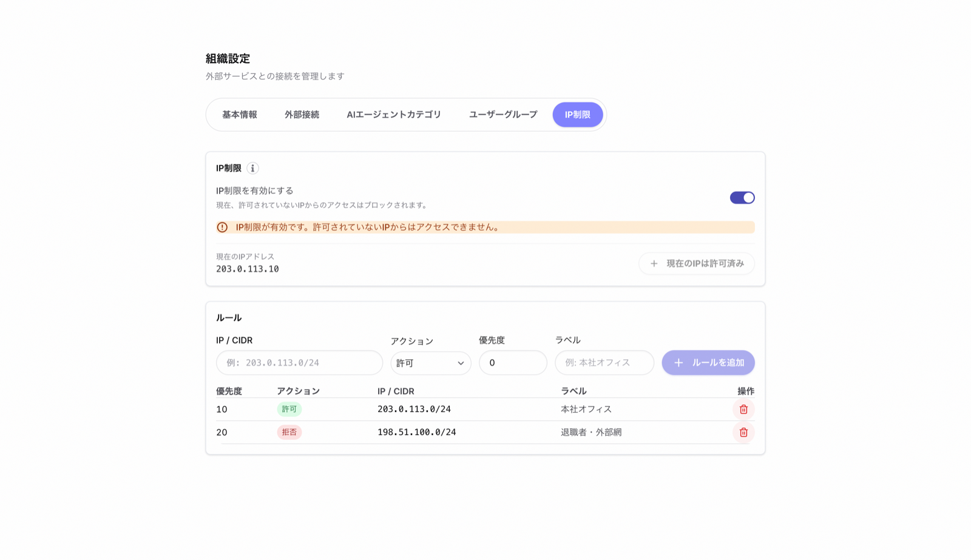Click the 拒否 badge in the priority 20 row
This screenshot has width=971, height=560.
pos(289,432)
